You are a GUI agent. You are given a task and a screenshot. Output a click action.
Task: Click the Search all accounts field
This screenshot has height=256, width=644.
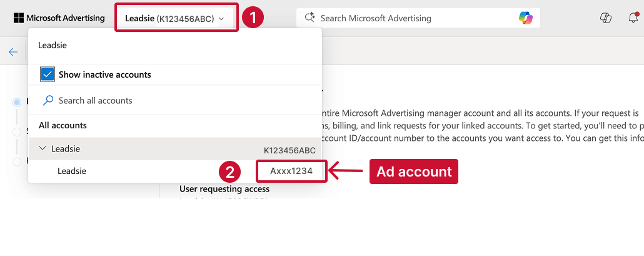[175, 100]
